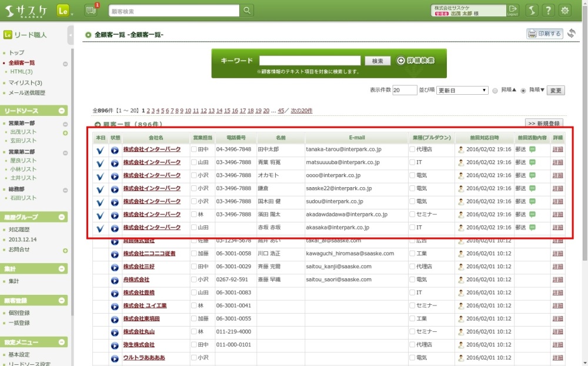
Task: Click the green speech bubble in 田中太郎 row
Action: point(532,149)
